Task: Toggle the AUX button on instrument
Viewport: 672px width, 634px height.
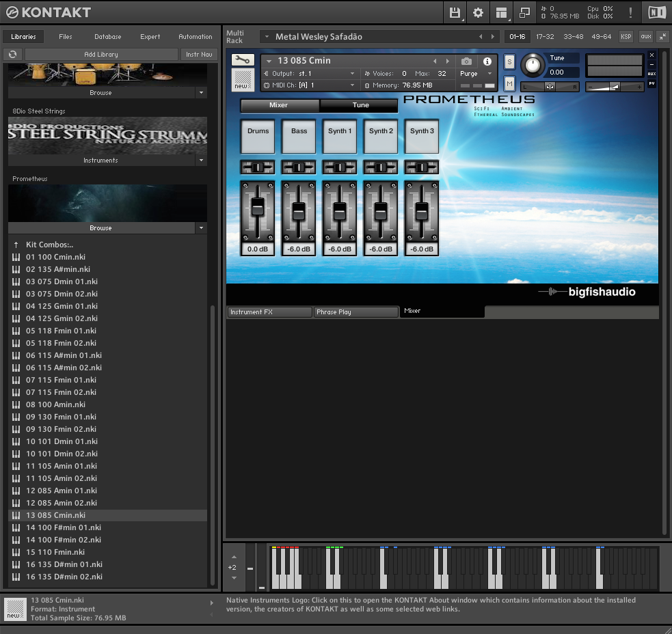Action: [652, 74]
